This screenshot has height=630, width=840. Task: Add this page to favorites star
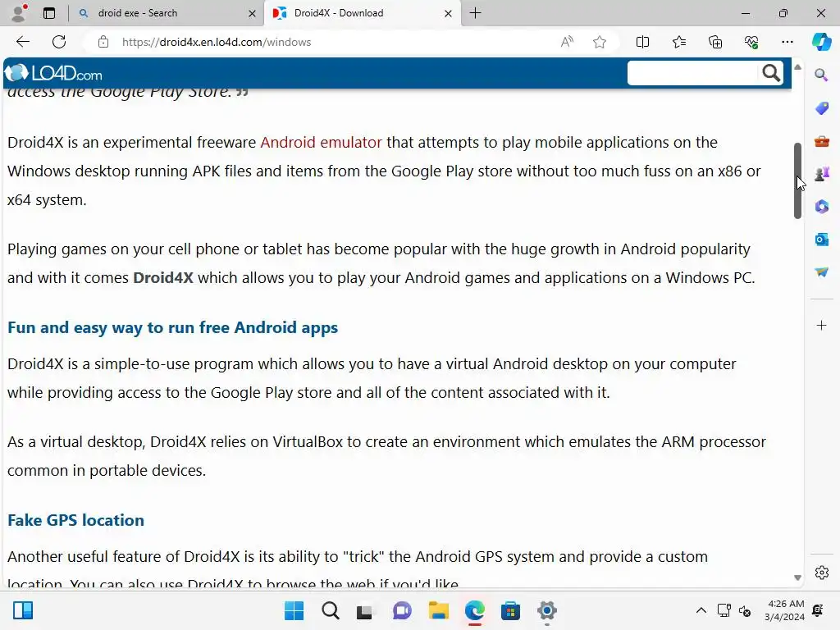600,42
